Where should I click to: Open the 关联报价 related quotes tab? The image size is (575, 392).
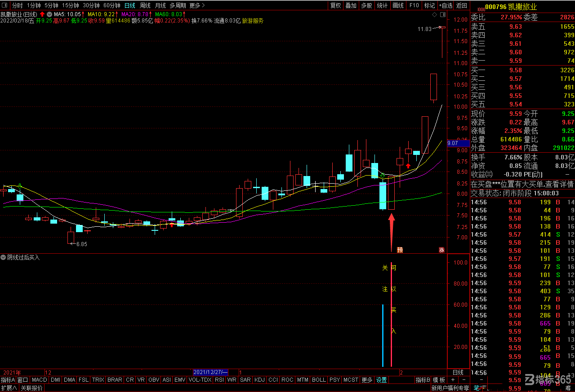pos(32,388)
